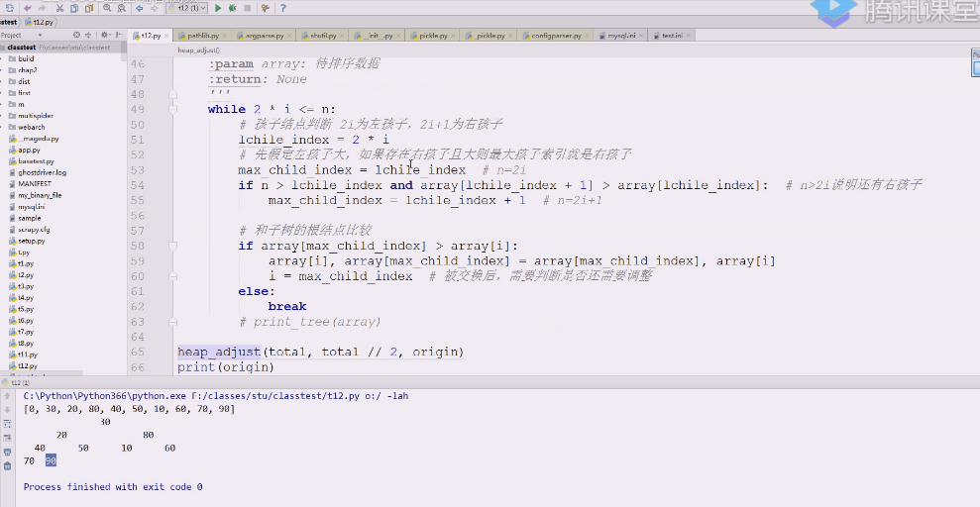Click highlighted 90 in console output
This screenshot has width=980, height=507.
pyautogui.click(x=51, y=460)
